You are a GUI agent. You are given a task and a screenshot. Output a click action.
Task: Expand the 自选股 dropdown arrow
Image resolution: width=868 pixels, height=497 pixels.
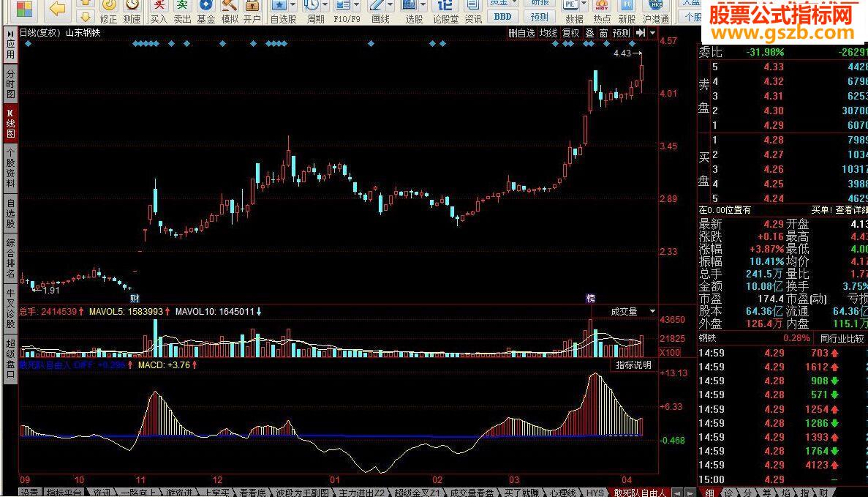293,6
